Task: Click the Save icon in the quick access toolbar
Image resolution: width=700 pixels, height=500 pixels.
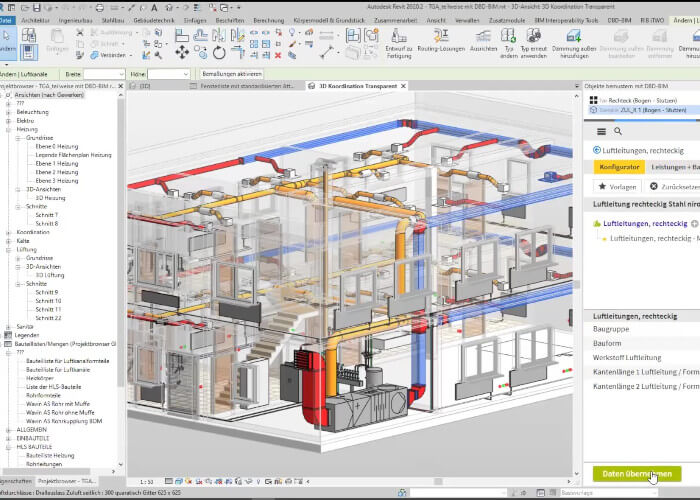Action: pos(36,8)
